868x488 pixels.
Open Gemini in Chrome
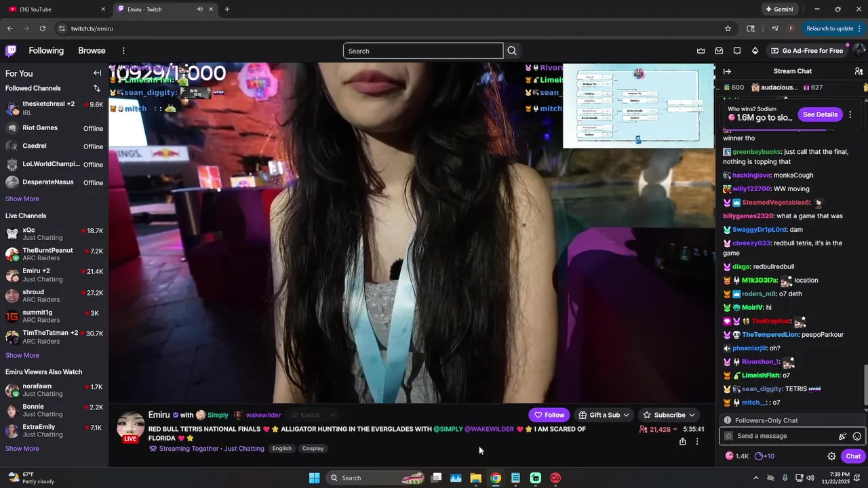(x=779, y=9)
